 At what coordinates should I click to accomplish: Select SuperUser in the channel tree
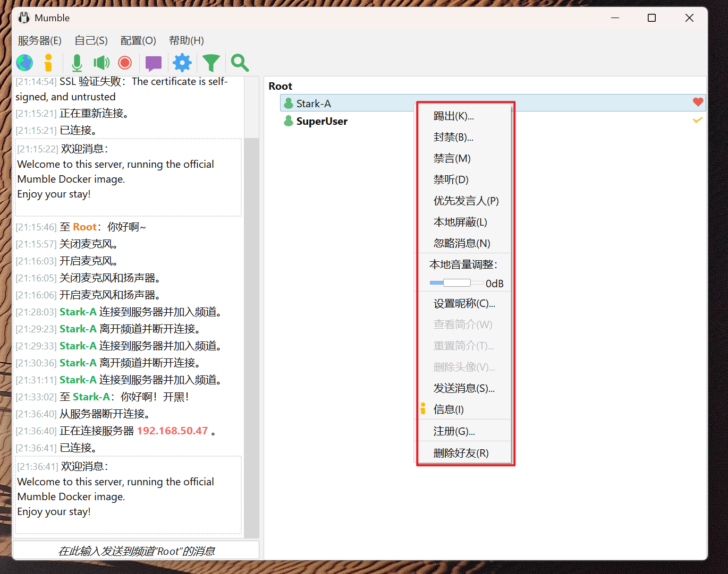pyautogui.click(x=321, y=121)
